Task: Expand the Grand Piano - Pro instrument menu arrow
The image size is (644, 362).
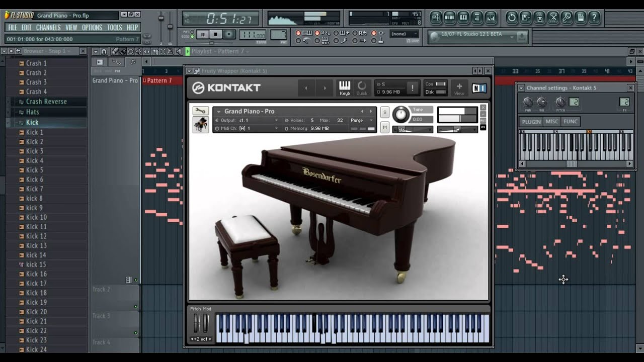Action: [x=219, y=112]
